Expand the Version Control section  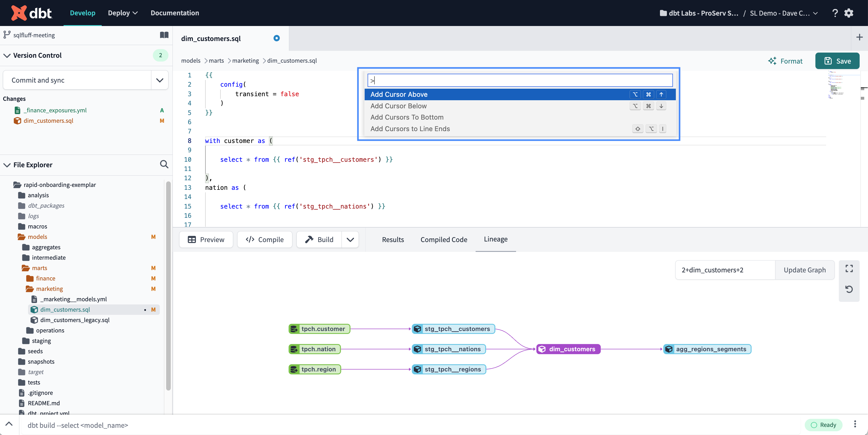(7, 55)
